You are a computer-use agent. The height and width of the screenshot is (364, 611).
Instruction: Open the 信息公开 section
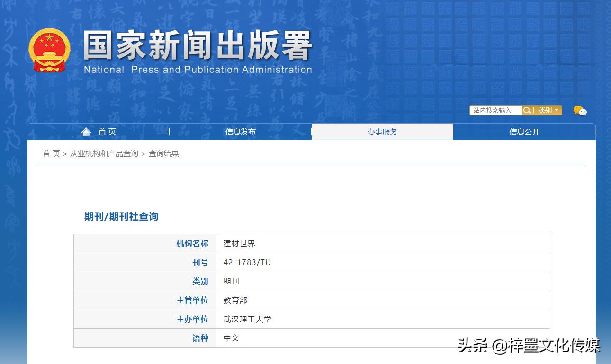[524, 132]
